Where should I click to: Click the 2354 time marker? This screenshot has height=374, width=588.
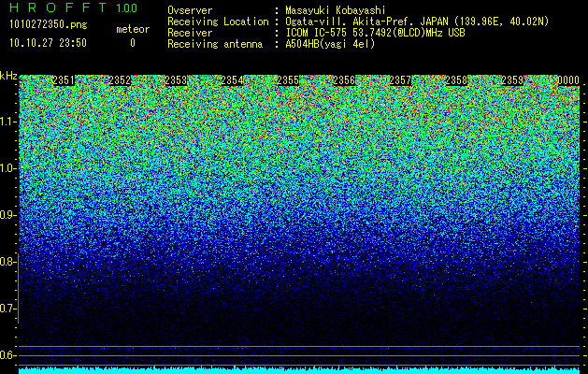click(x=232, y=80)
